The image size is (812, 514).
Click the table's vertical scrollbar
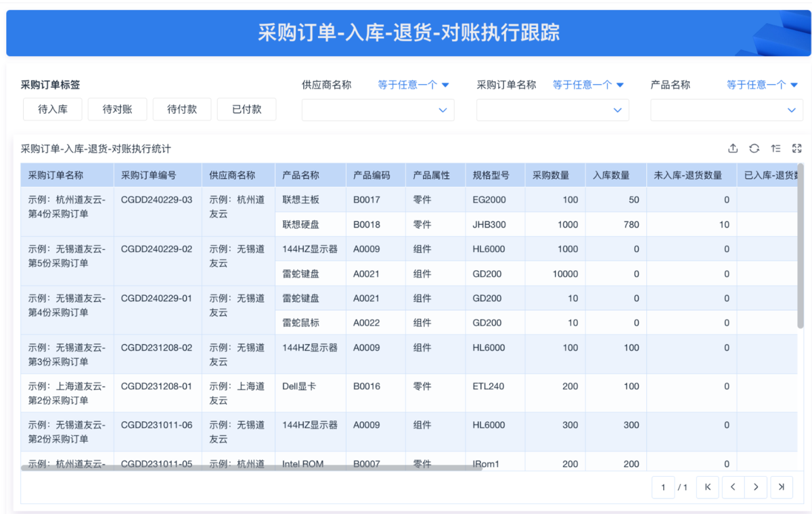(800, 245)
